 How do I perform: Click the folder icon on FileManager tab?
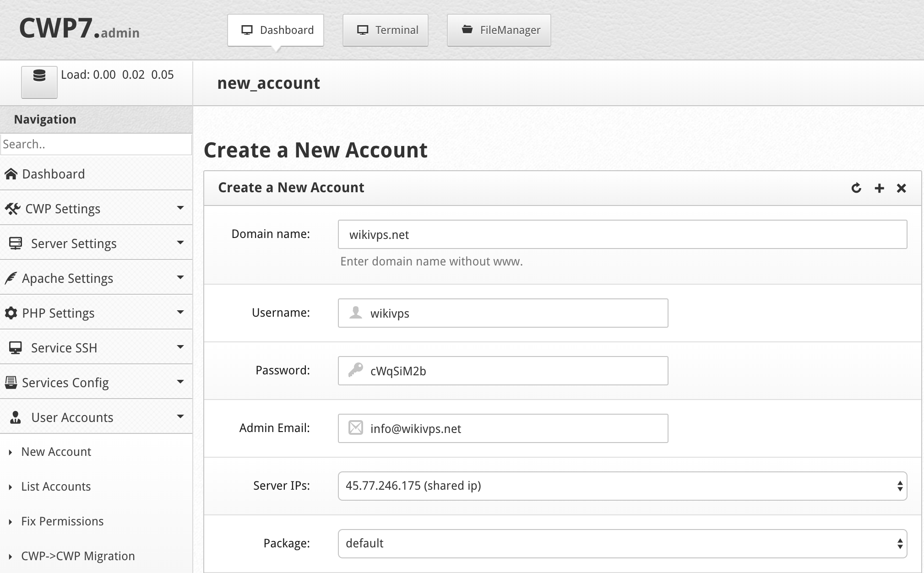click(467, 30)
